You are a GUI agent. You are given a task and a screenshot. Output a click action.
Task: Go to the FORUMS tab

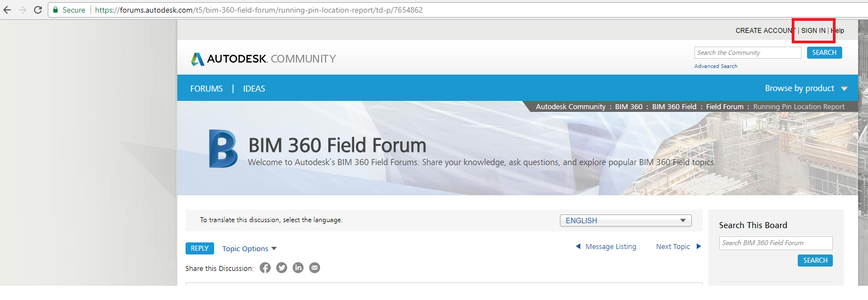coord(206,89)
